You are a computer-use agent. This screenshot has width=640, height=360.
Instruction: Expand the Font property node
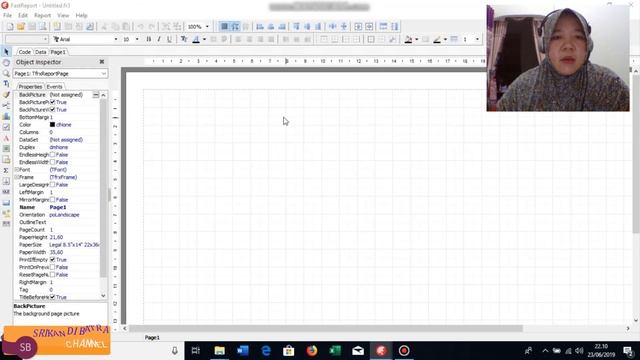(17, 169)
